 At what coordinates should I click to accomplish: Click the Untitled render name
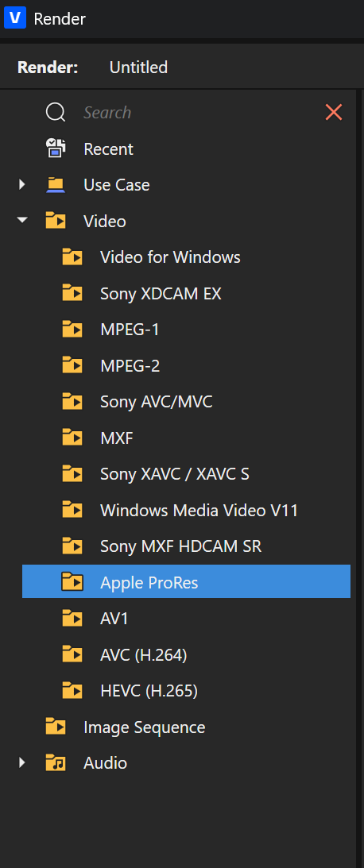pos(138,68)
